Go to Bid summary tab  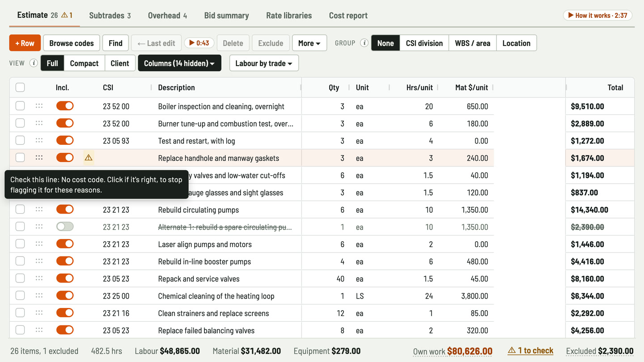click(x=226, y=15)
